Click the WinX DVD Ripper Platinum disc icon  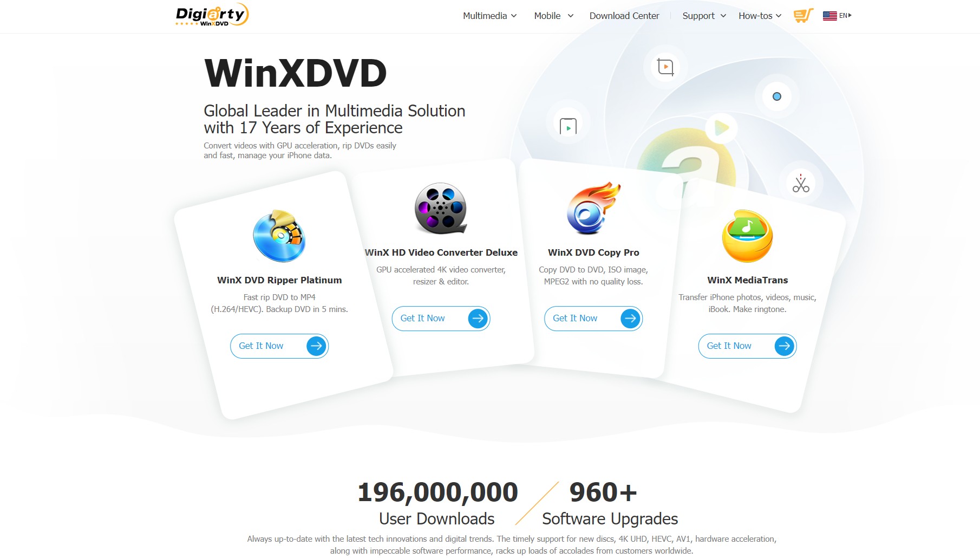tap(279, 236)
